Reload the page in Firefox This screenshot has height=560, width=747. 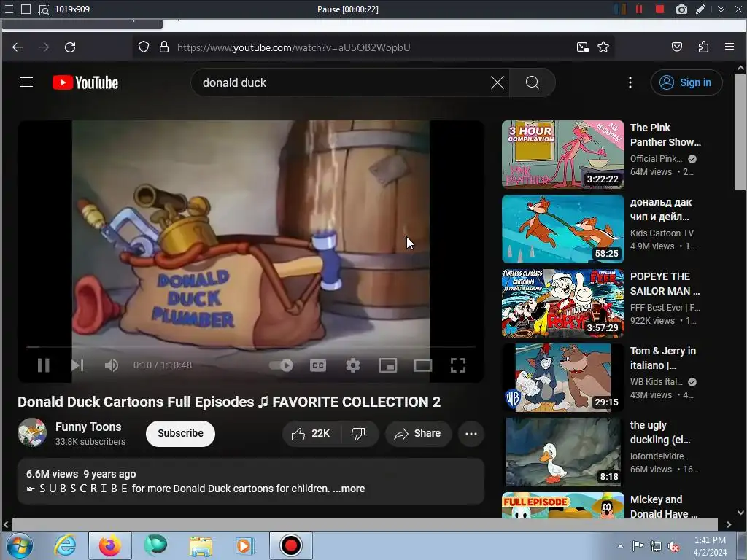click(70, 47)
